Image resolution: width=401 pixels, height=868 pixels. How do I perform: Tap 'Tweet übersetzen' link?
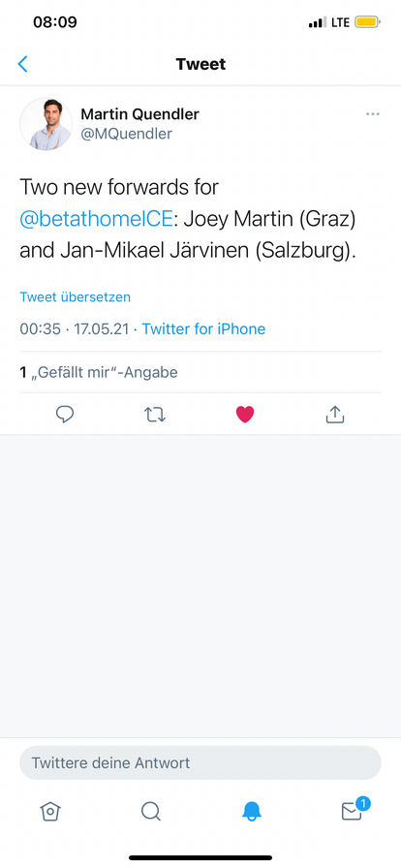76,296
